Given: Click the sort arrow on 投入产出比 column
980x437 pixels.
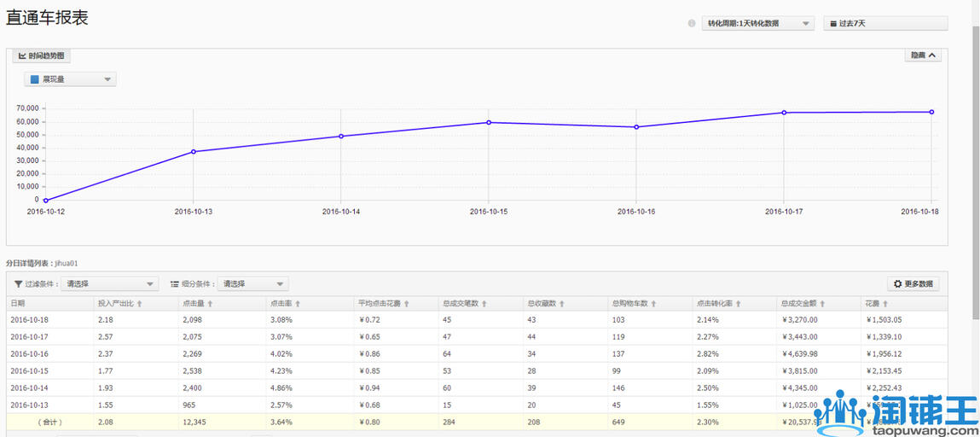Looking at the screenshot, I should coord(139,304).
